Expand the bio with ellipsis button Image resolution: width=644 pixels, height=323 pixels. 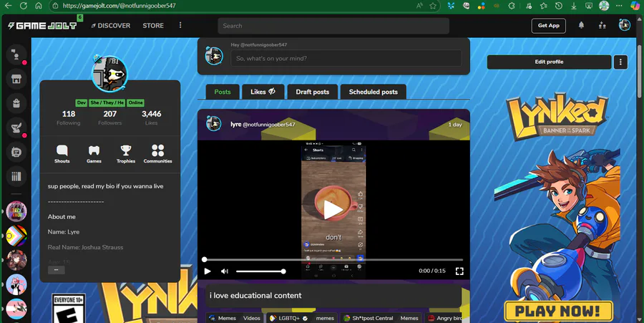57,270
